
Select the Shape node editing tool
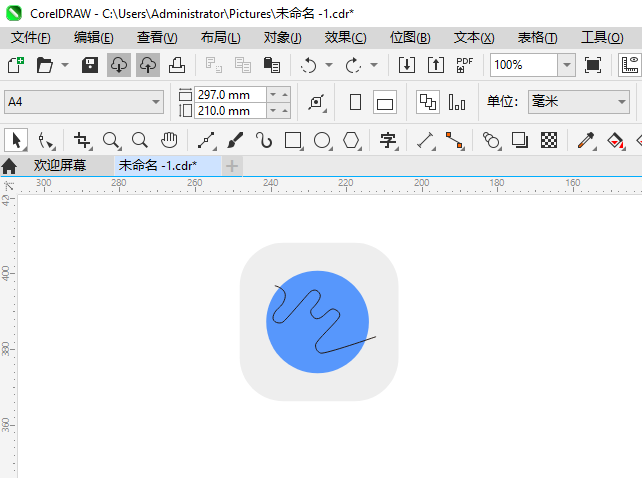[46, 140]
